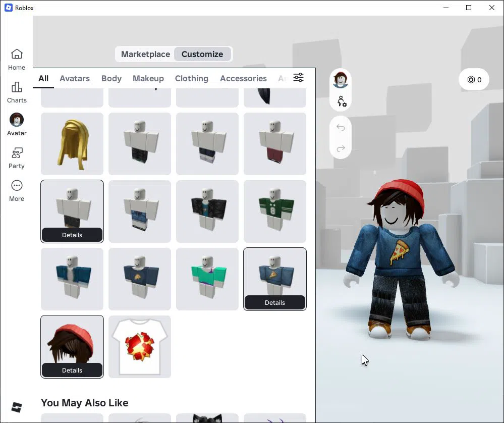The image size is (504, 423).
Task: Select the navy pizza shirt without Details
Action: tap(140, 279)
